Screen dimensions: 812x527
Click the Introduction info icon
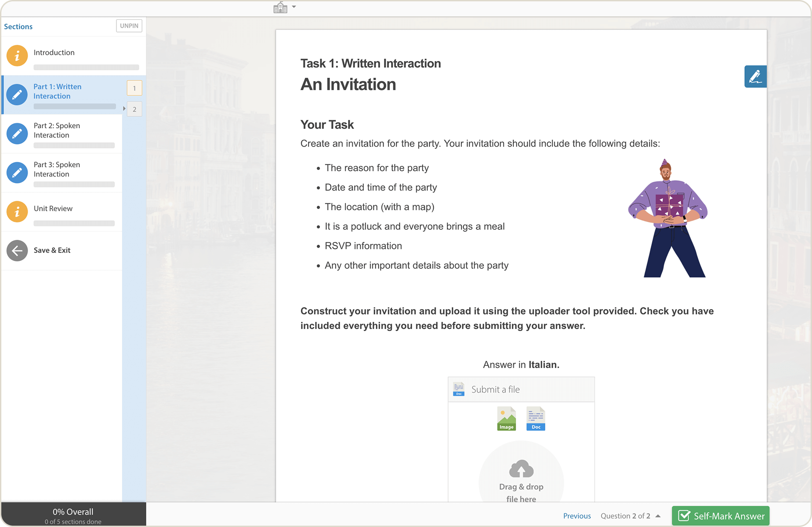pyautogui.click(x=17, y=56)
